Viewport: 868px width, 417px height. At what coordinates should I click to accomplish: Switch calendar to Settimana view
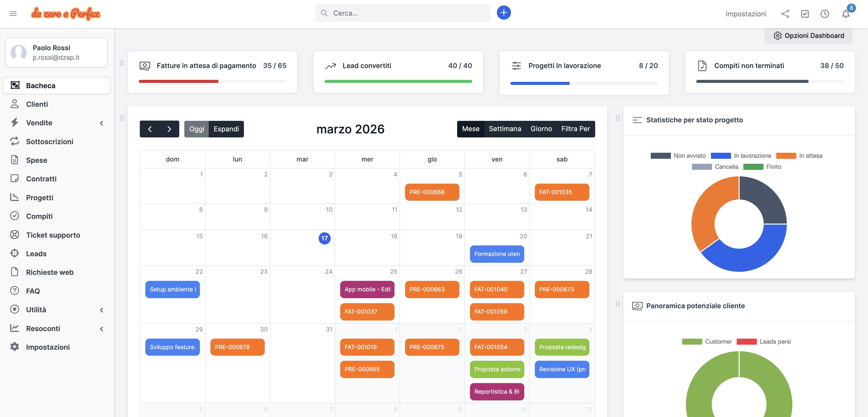coord(505,129)
